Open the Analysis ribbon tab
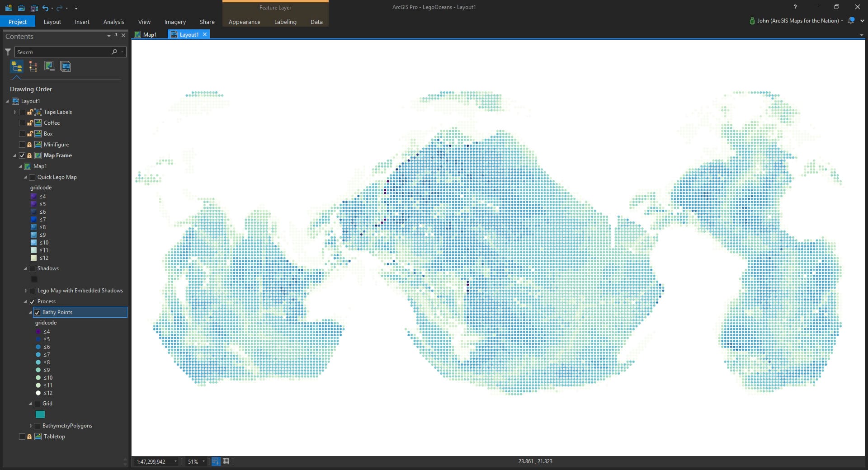Image resolution: width=868 pixels, height=470 pixels. click(x=113, y=22)
